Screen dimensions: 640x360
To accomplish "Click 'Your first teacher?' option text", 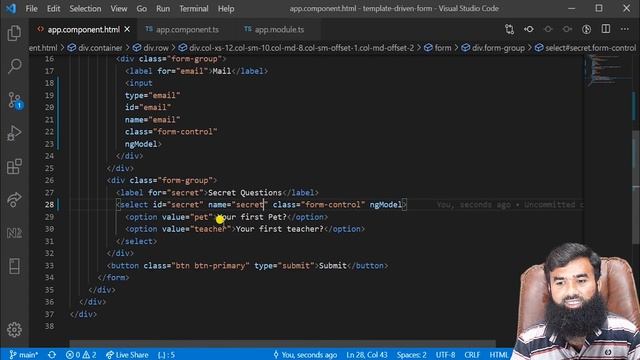I will [280, 229].
